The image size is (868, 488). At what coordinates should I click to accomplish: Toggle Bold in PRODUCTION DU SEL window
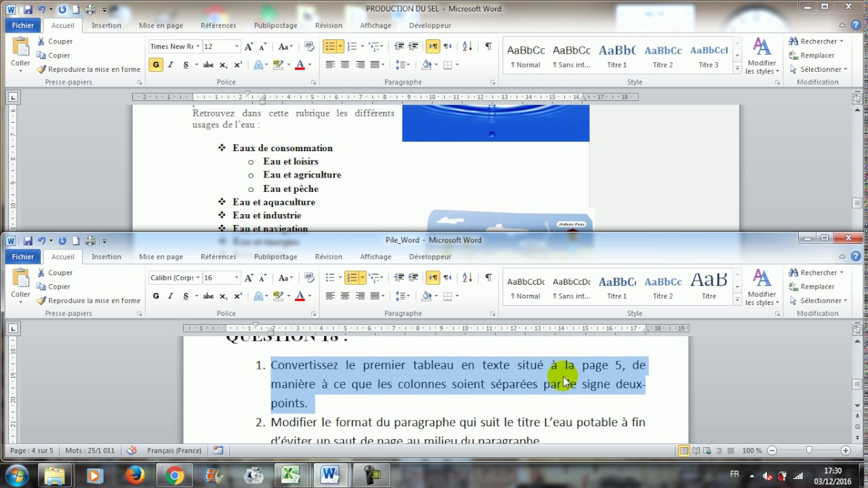[x=156, y=65]
